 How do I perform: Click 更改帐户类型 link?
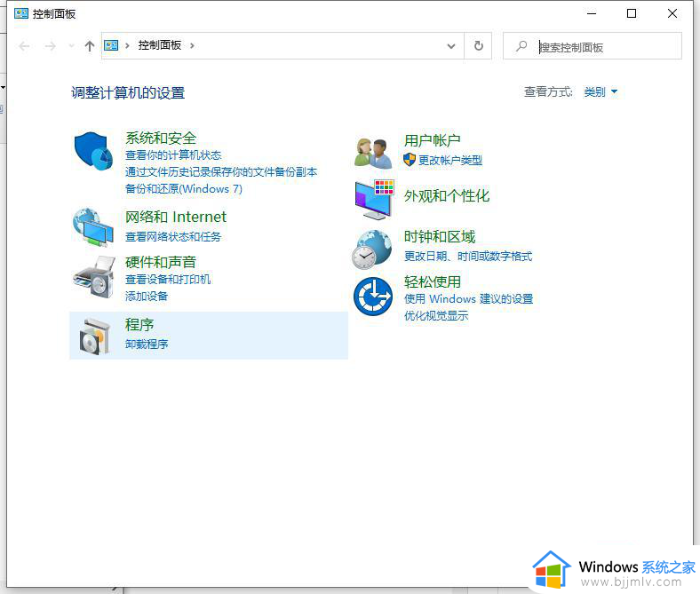click(450, 160)
